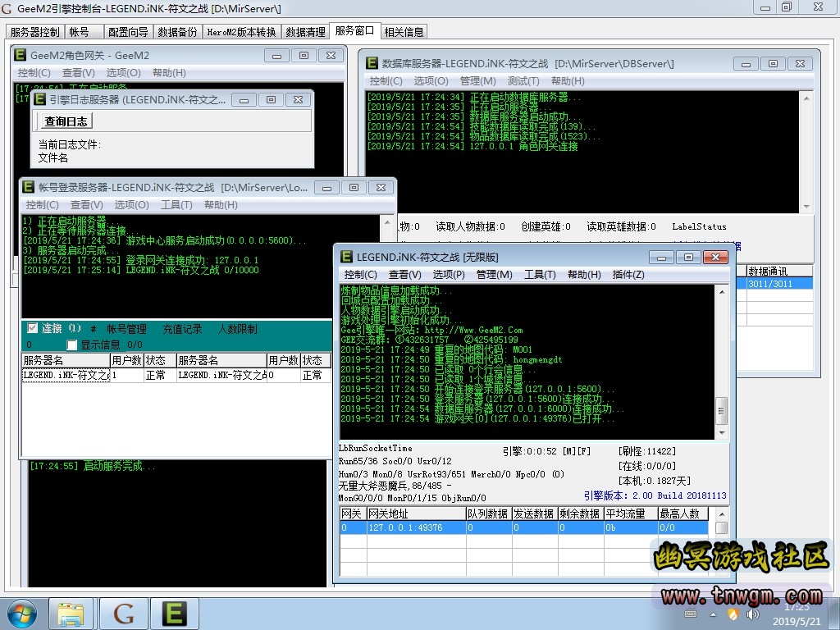Open 管理(M) menu in game engine window
The height and width of the screenshot is (630, 840).
tap(495, 274)
